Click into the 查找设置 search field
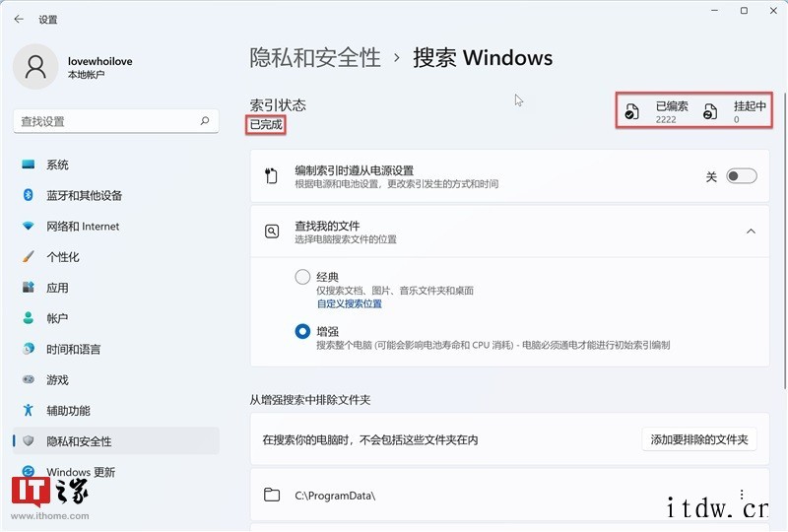Screen dimensions: 788x532 [116, 121]
